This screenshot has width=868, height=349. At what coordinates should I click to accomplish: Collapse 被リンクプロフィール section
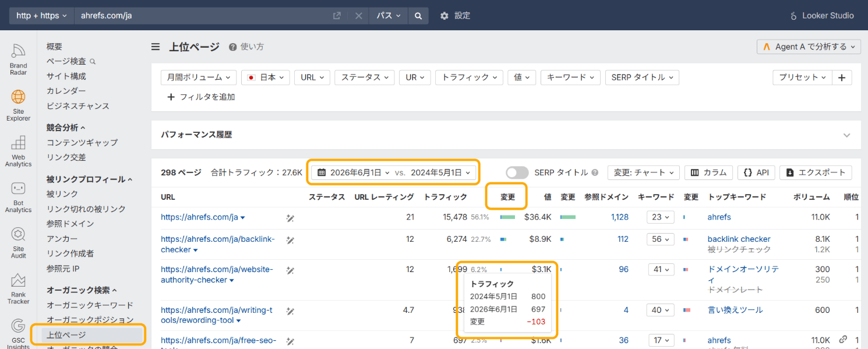[x=89, y=179]
